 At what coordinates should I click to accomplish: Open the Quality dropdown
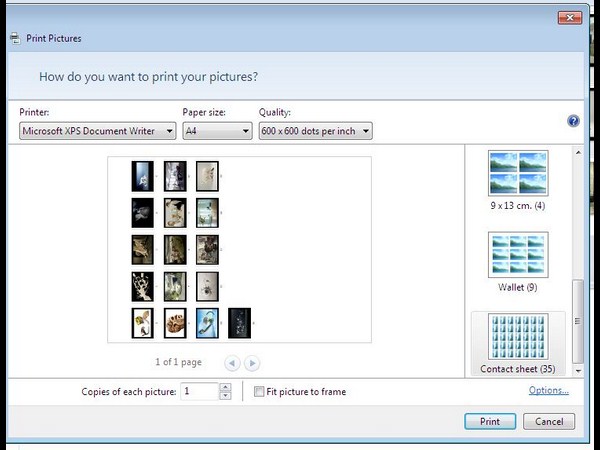coord(315,131)
